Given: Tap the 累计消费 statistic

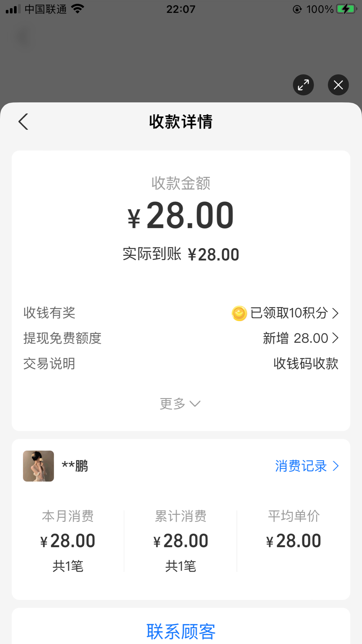Looking at the screenshot, I should point(181,540).
